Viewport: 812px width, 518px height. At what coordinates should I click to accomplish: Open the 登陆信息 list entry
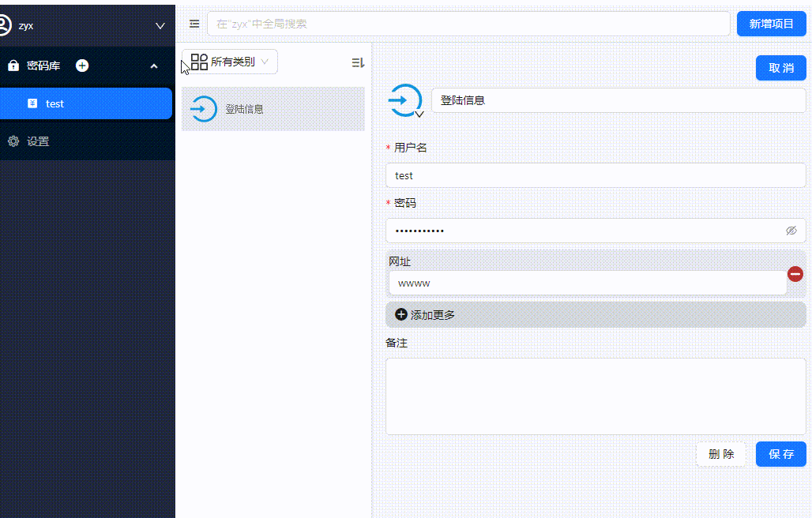click(x=273, y=109)
